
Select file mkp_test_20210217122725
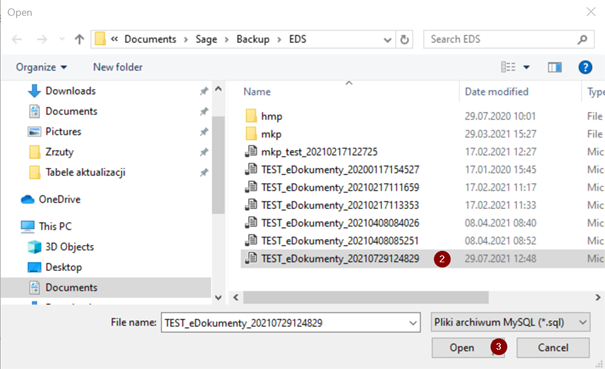tap(319, 152)
